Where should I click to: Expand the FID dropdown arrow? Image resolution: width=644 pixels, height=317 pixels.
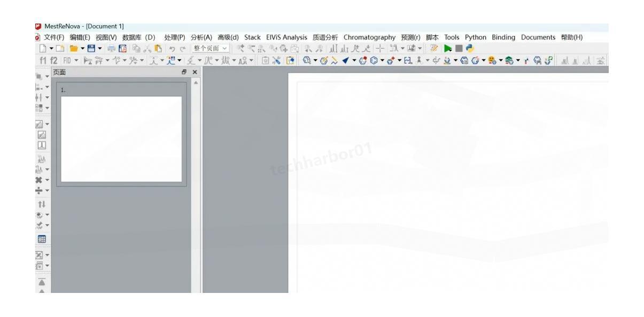click(x=76, y=61)
